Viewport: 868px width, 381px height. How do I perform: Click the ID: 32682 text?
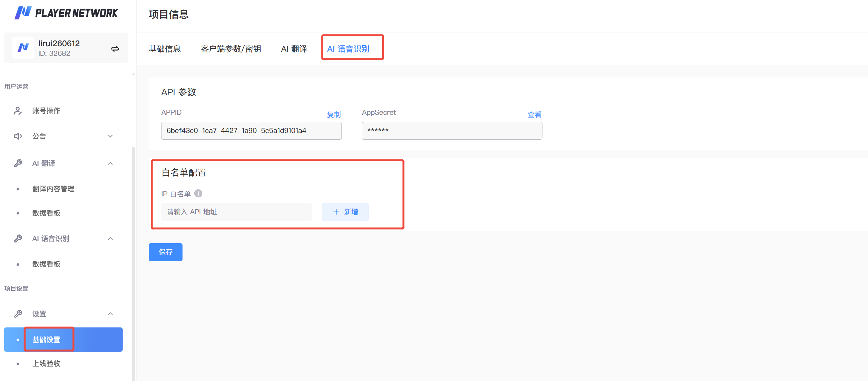(54, 53)
